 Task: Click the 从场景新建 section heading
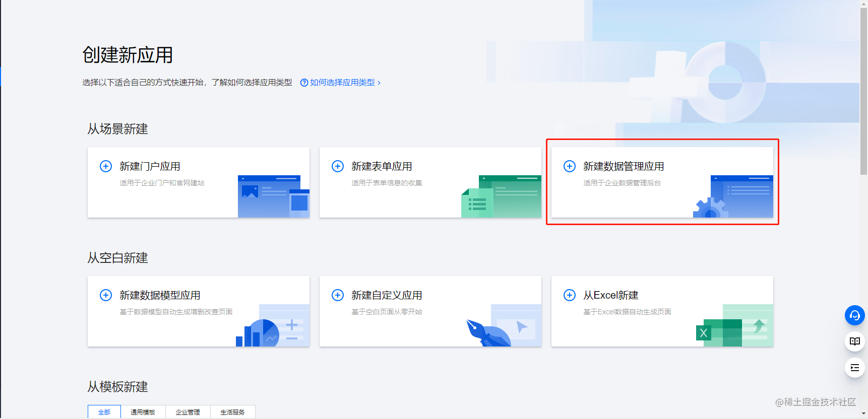[117, 129]
